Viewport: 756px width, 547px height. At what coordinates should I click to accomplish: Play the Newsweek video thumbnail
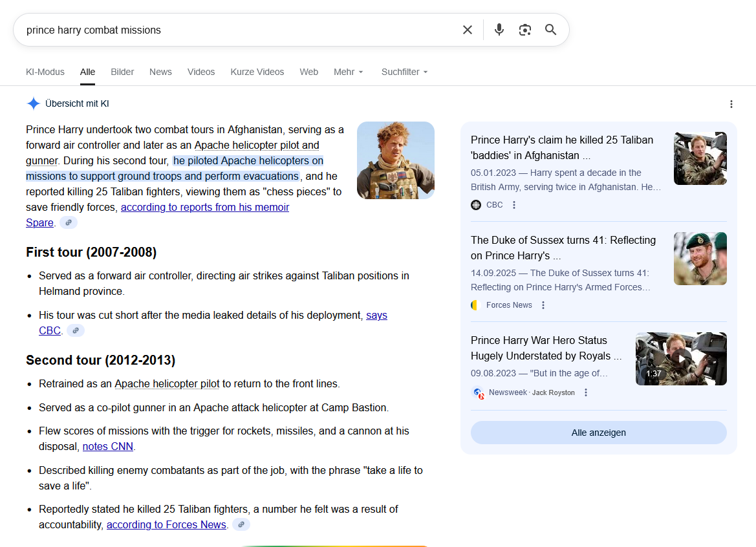point(681,359)
